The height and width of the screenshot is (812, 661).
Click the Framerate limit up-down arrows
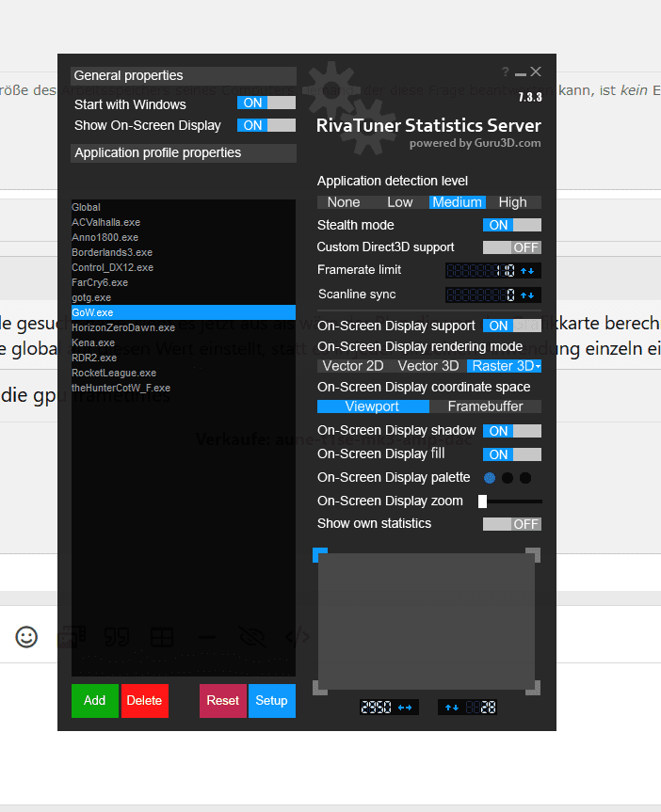click(527, 270)
